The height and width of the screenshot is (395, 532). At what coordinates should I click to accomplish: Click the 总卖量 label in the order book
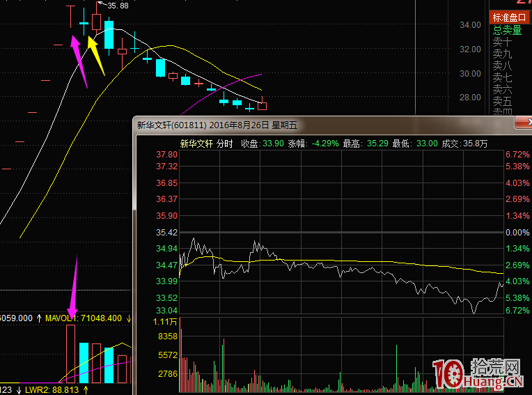click(x=507, y=30)
